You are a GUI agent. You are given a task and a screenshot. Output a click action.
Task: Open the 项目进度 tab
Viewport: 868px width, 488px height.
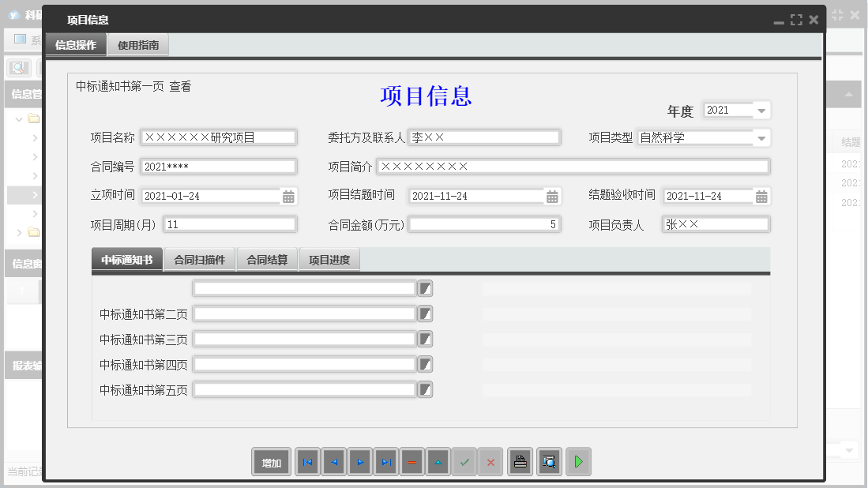(x=329, y=259)
